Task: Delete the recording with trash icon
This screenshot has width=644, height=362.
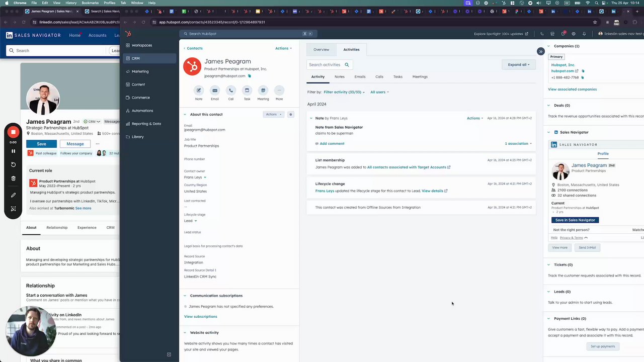Action: click(14, 178)
